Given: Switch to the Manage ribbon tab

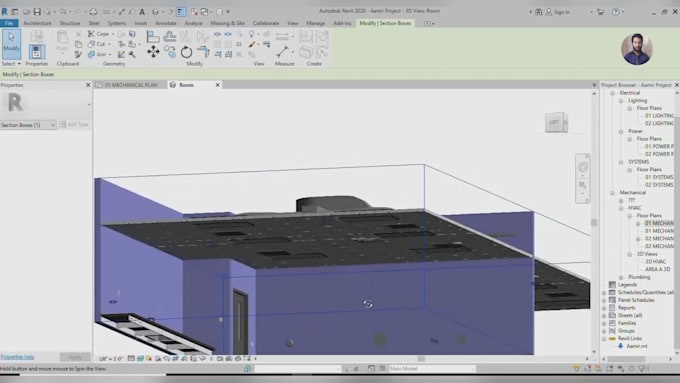Looking at the screenshot, I should [x=316, y=23].
